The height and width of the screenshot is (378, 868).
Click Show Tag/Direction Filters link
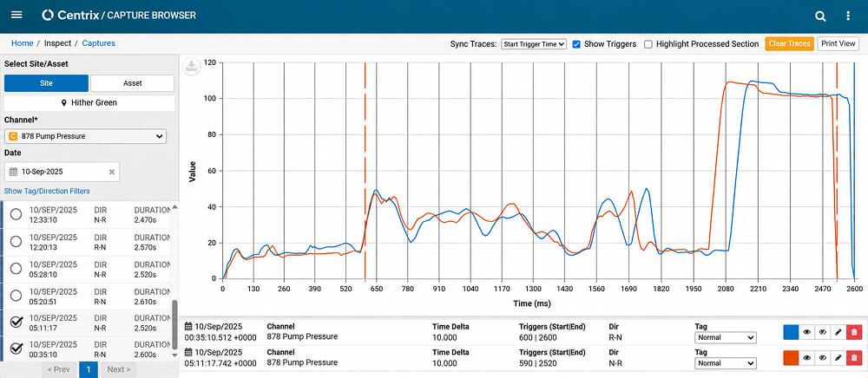point(47,192)
